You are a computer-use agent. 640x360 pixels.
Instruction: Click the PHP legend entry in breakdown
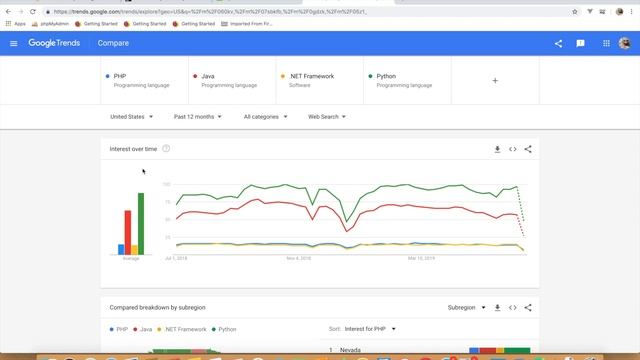click(x=118, y=329)
